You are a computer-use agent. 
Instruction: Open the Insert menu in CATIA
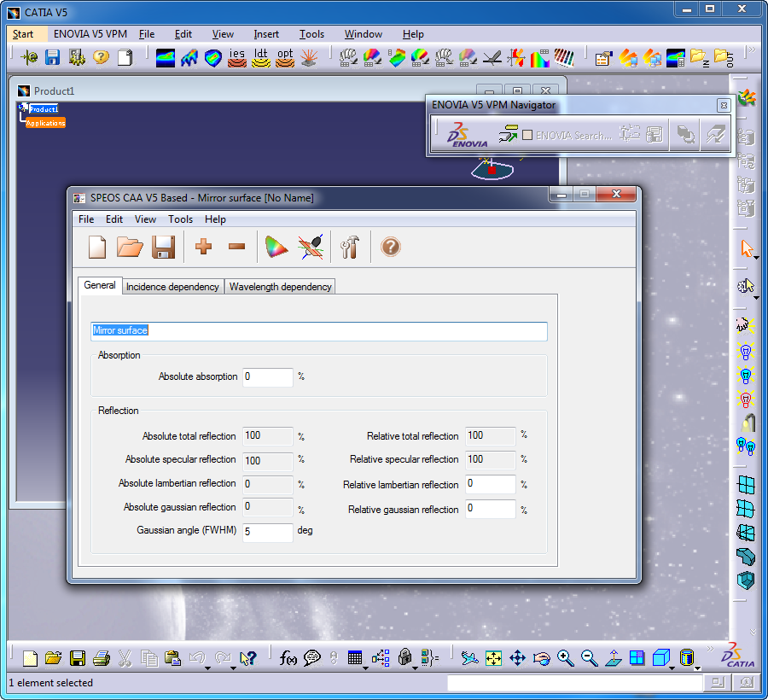click(266, 34)
